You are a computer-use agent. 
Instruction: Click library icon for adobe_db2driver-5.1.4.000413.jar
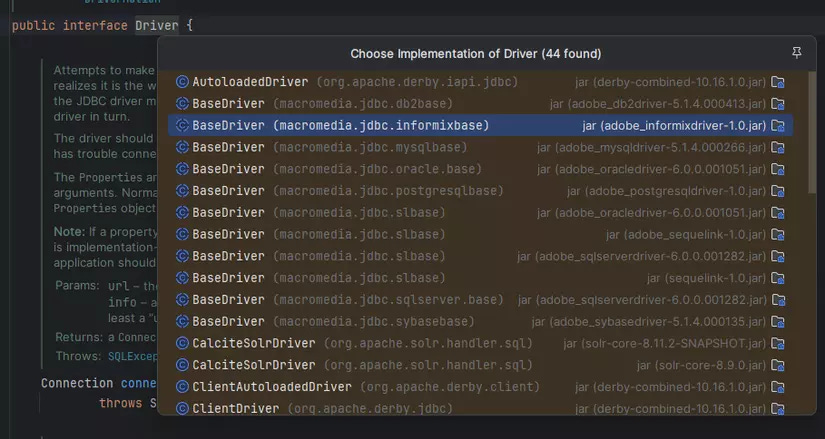point(778,104)
